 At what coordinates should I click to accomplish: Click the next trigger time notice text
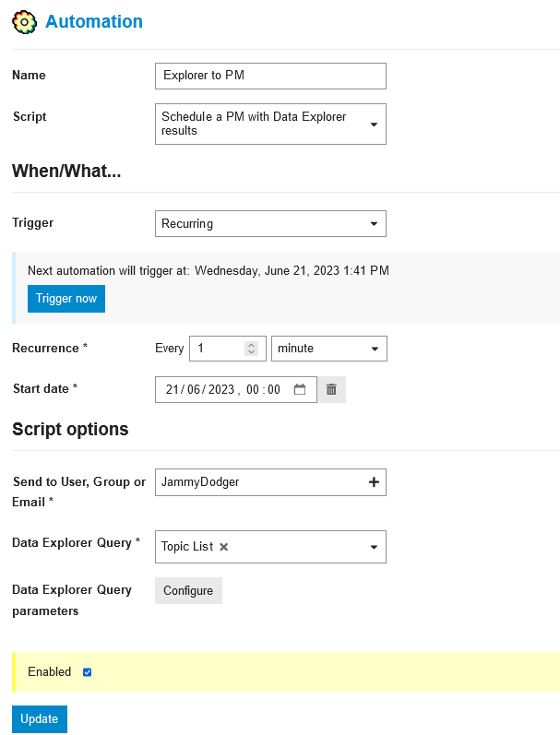click(209, 270)
